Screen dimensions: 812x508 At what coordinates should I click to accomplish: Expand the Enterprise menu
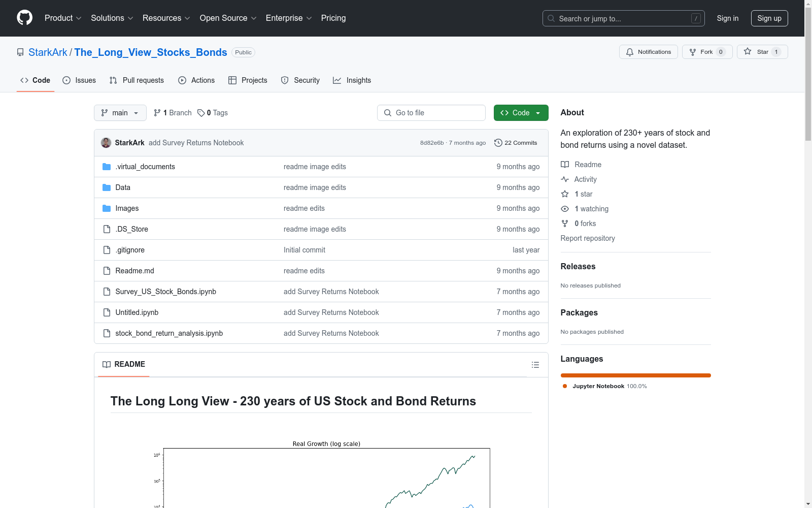coord(289,18)
